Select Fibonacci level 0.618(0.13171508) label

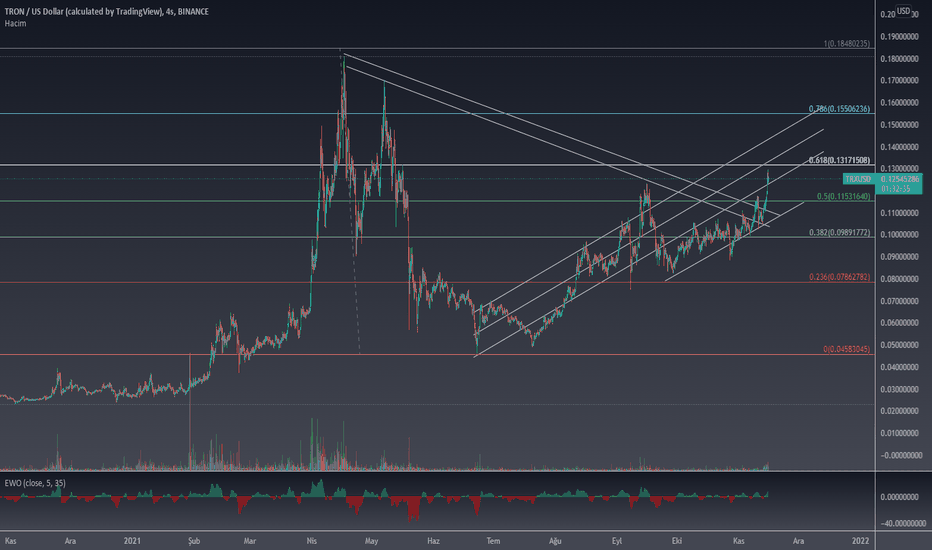coord(839,160)
